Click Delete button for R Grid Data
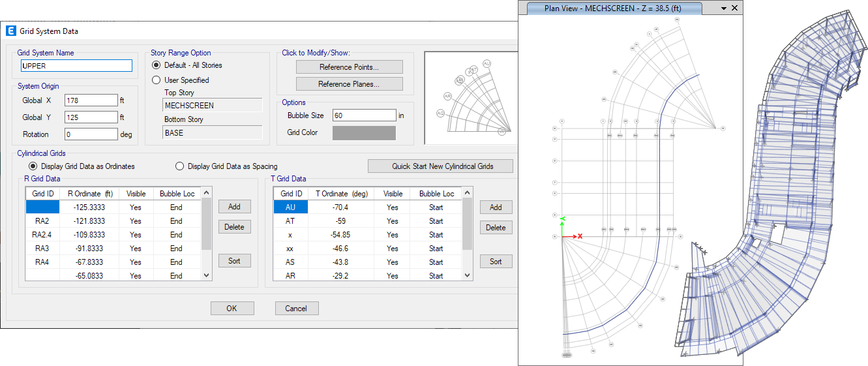Image resolution: width=868 pixels, height=366 pixels. click(x=234, y=227)
